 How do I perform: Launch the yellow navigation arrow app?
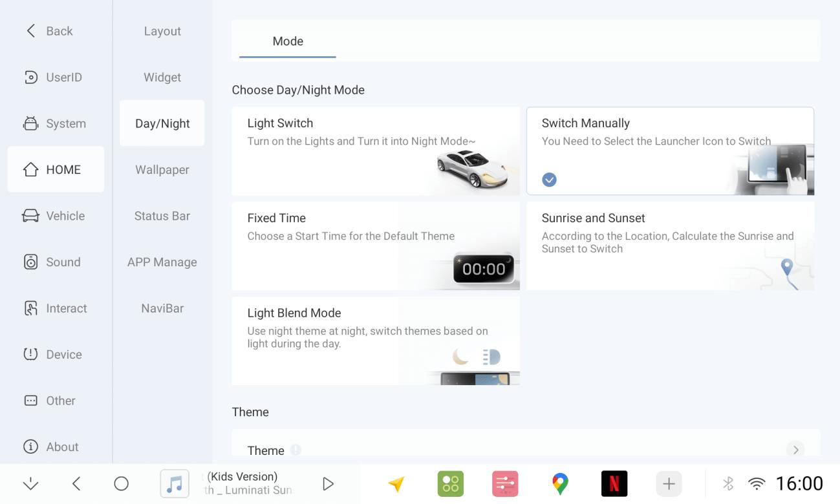tap(396, 483)
